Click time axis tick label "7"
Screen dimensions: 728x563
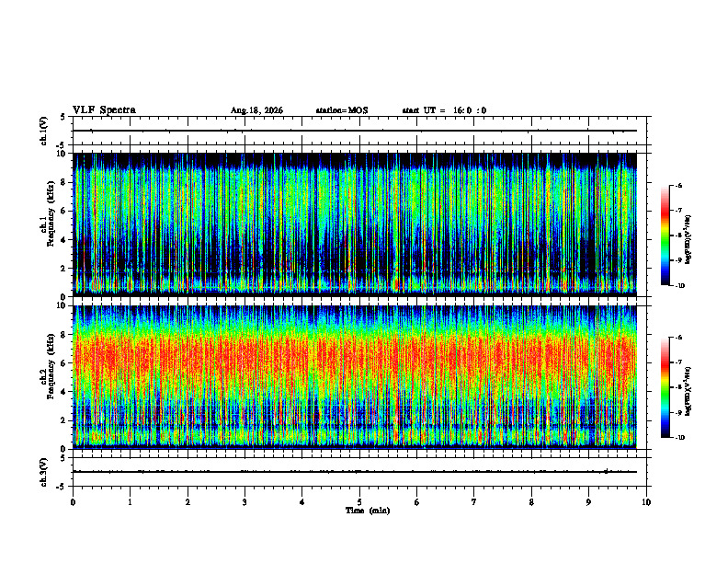474,502
